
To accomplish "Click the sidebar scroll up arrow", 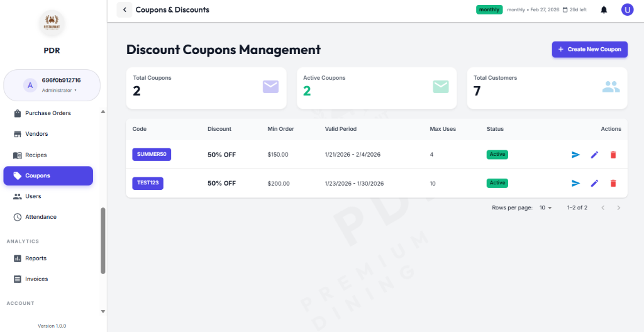I will point(103,111).
